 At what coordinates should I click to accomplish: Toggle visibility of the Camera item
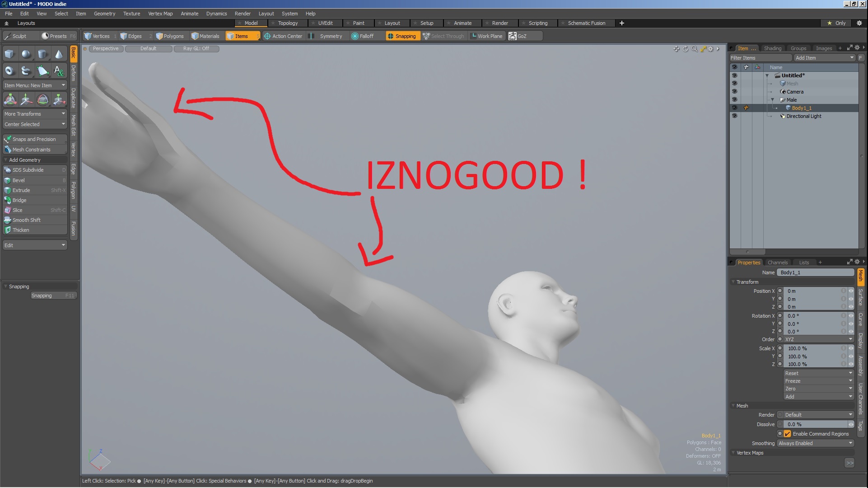click(x=735, y=91)
